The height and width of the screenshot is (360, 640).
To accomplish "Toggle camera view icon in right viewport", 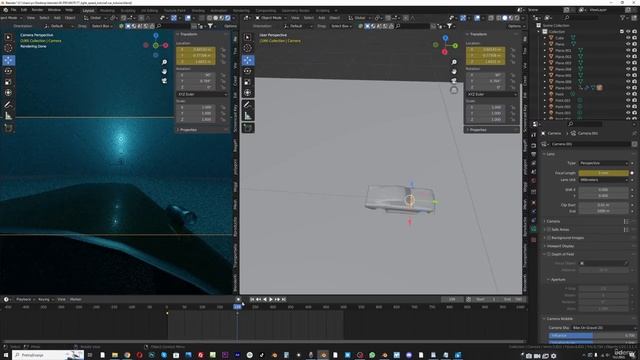I will pyautogui.click(x=454, y=81).
